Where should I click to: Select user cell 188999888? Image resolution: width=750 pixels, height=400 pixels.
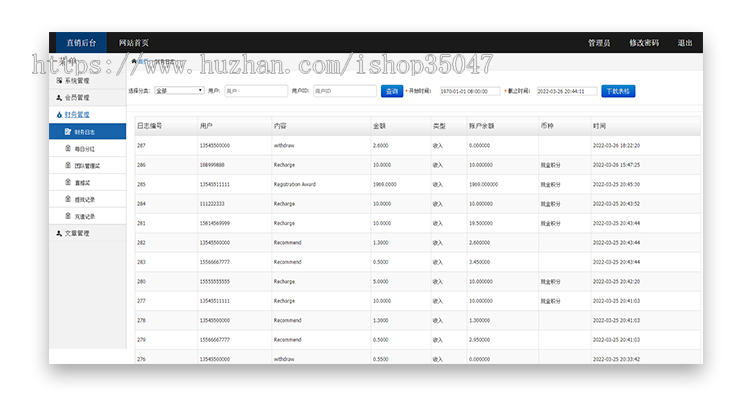pos(212,165)
